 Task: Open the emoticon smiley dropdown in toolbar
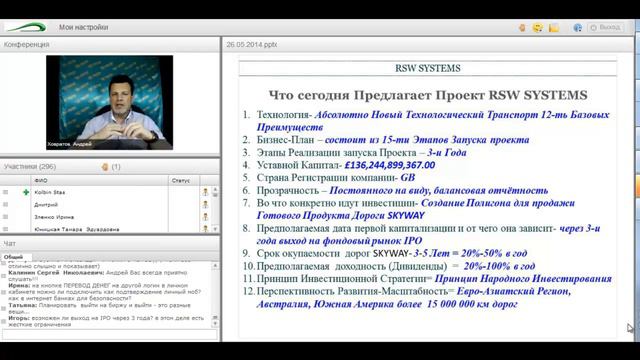pyautogui.click(x=538, y=28)
